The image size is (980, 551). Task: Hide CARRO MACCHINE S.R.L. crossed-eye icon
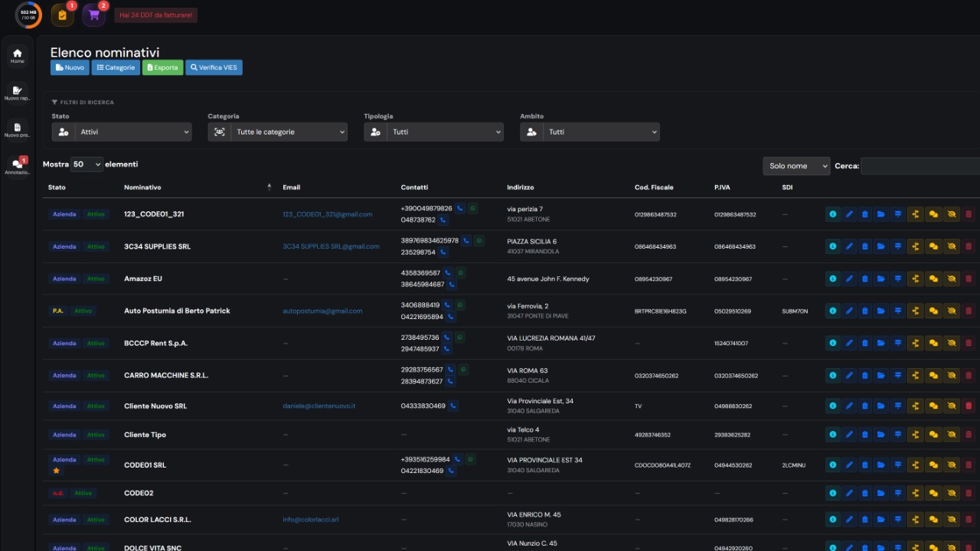pos(952,375)
